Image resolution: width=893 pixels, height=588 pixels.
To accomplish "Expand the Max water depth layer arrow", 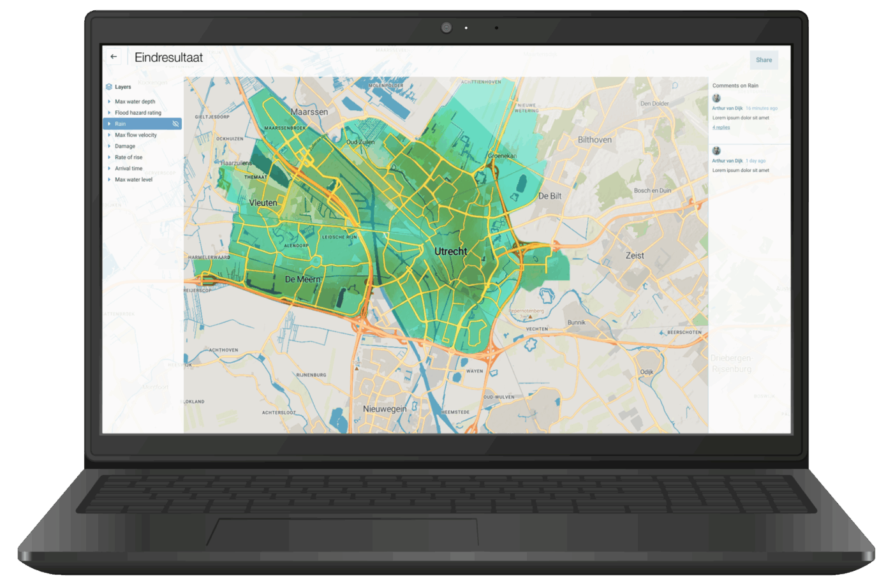I will point(109,101).
